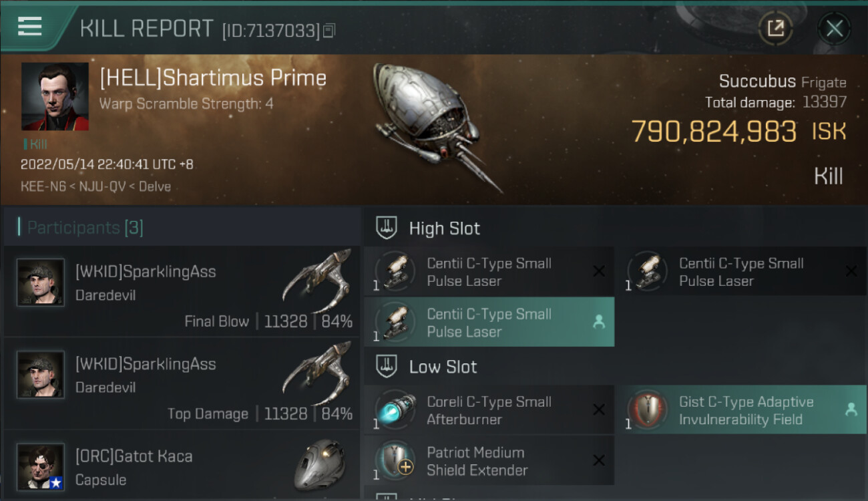Select the highlighted Centii Small Pulse Laser icon

[x=395, y=322]
